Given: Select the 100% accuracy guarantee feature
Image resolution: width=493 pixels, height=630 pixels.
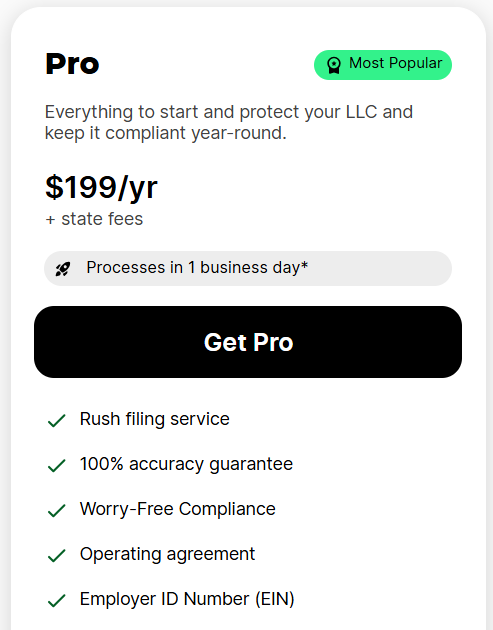Looking at the screenshot, I should pos(186,464).
